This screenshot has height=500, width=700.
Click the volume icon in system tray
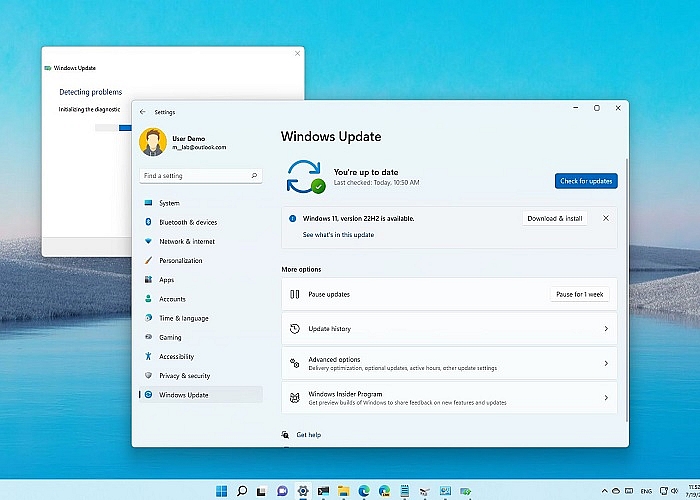674,491
